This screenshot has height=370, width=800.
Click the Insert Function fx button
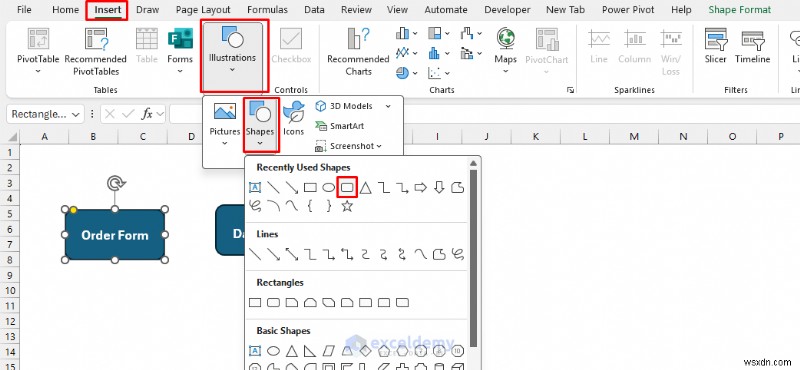[147, 114]
